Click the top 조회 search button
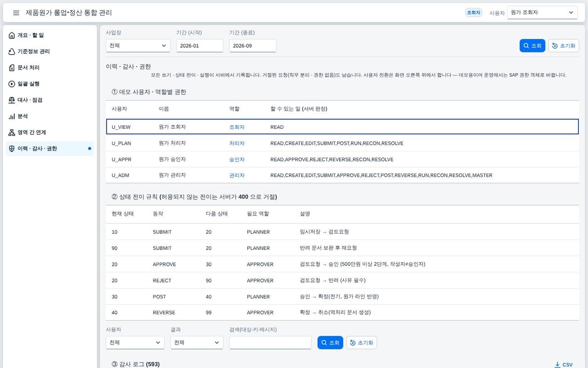 (532, 46)
